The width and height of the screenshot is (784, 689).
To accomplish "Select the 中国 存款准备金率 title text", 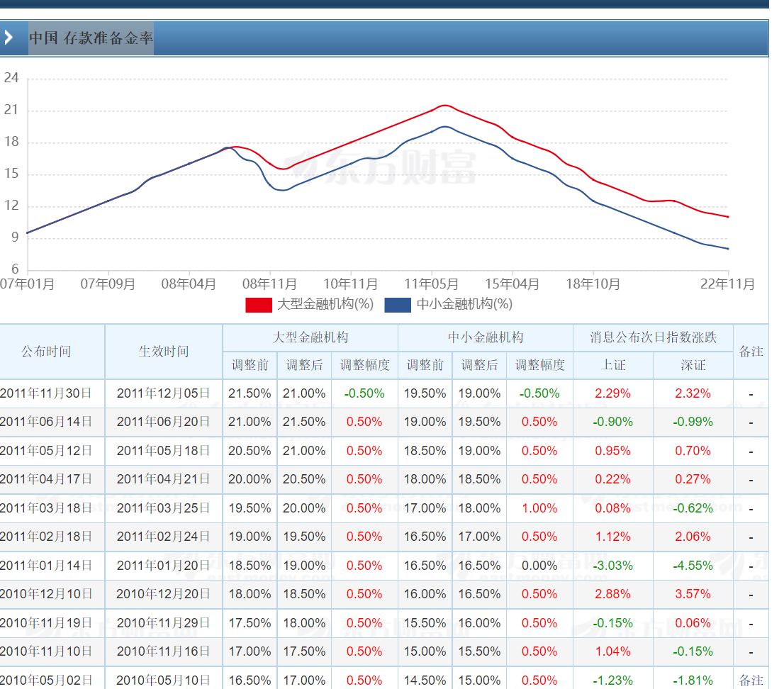I will click(91, 38).
